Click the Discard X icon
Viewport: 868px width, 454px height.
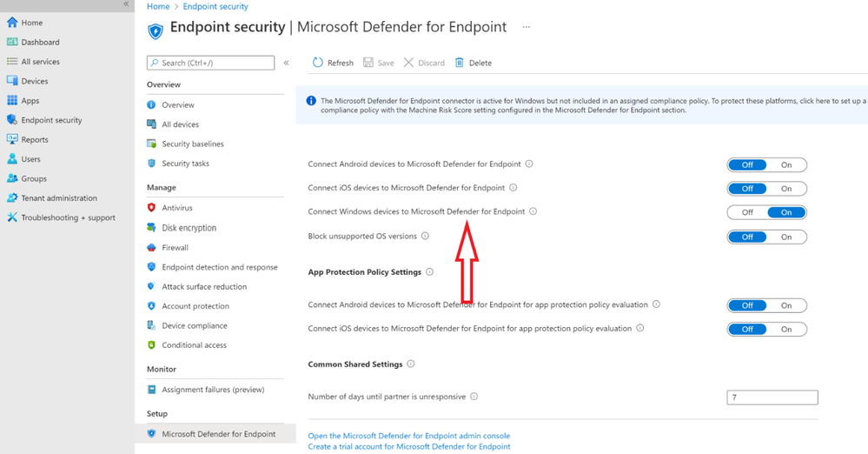(408, 63)
